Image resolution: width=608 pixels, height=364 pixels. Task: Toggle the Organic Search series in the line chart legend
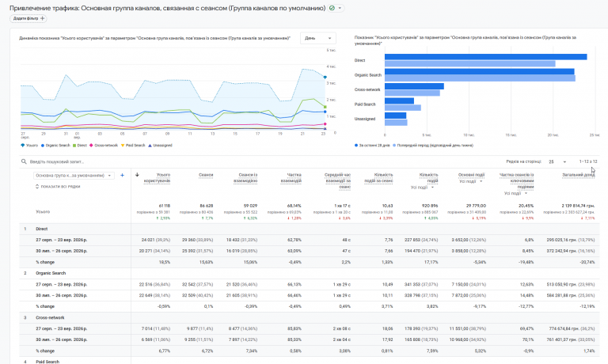click(x=55, y=146)
